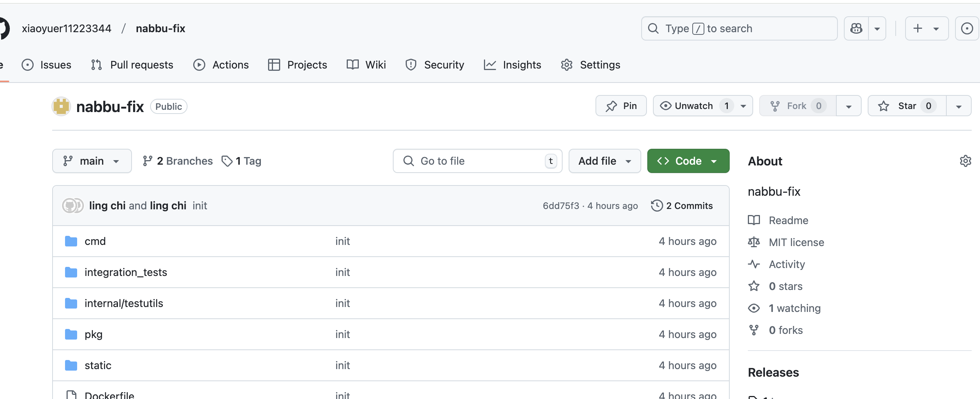Expand the Fork options dropdown arrow
This screenshot has height=399, width=980.
pyautogui.click(x=849, y=106)
